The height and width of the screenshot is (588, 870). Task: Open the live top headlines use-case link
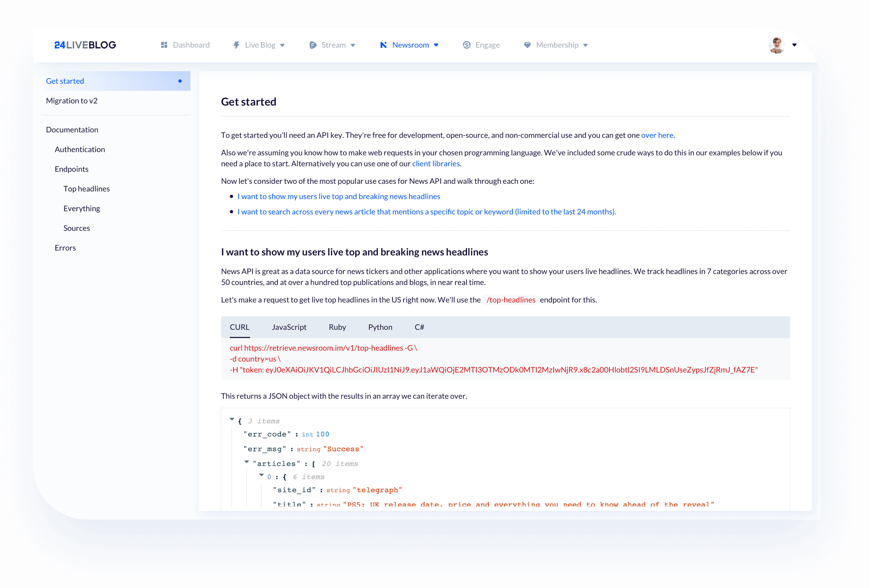coord(339,197)
